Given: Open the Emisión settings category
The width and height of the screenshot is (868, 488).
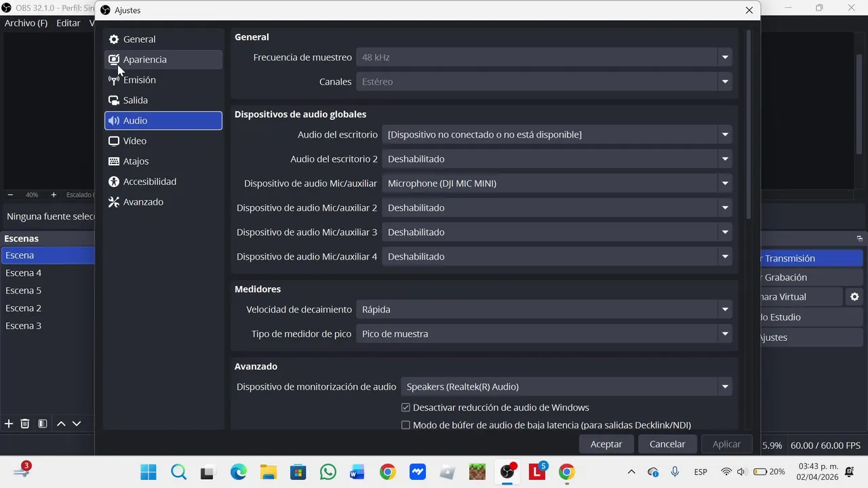Looking at the screenshot, I should click(x=163, y=80).
